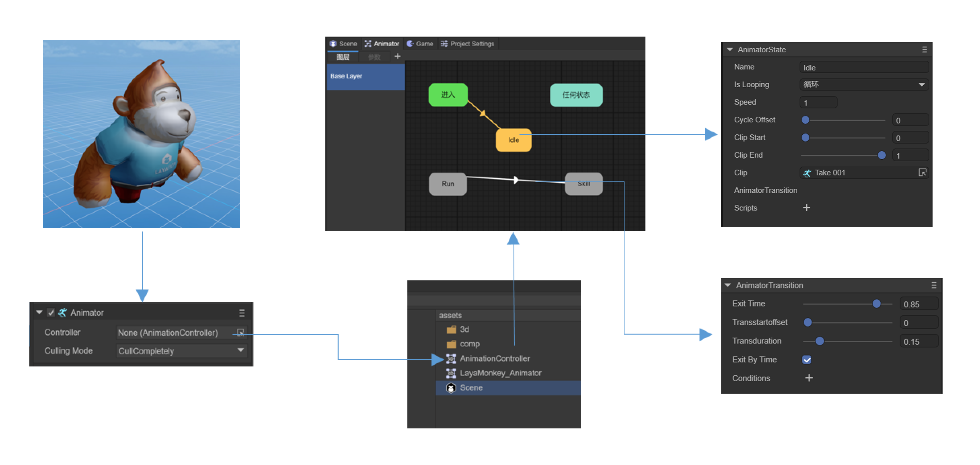Switch to the Game tab
Viewport: 980px width, 465px height.
[x=420, y=44]
